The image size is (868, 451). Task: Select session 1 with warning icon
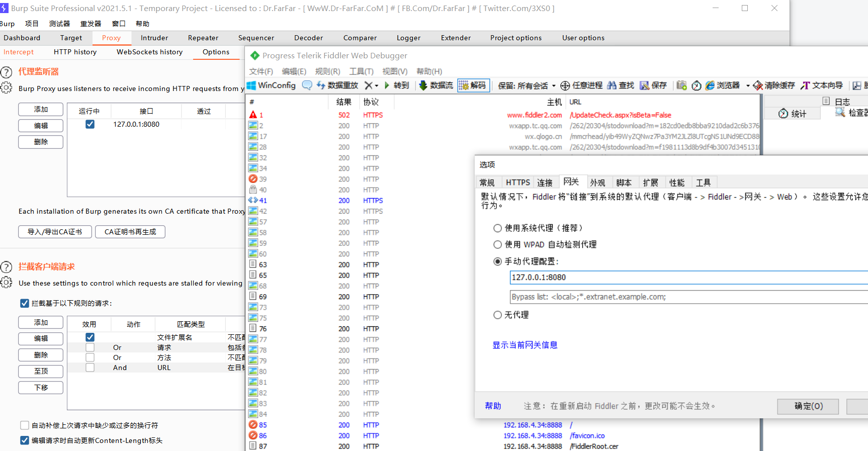pos(503,115)
